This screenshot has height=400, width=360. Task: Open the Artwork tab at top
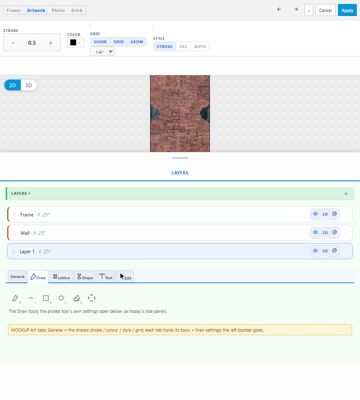point(36,10)
